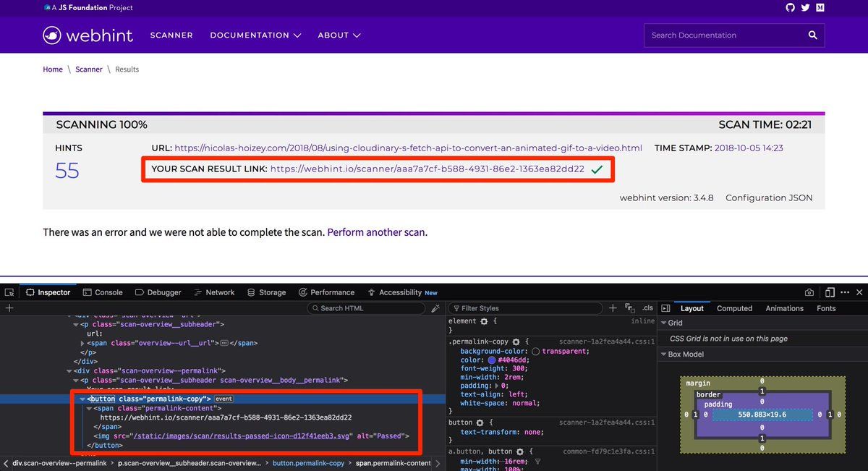Switch to the Computed tab
Image resolution: width=868 pixels, height=471 pixels.
[734, 308]
